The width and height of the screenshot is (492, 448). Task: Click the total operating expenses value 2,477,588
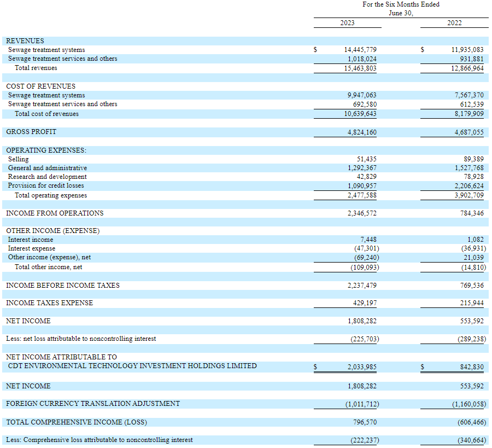362,195
